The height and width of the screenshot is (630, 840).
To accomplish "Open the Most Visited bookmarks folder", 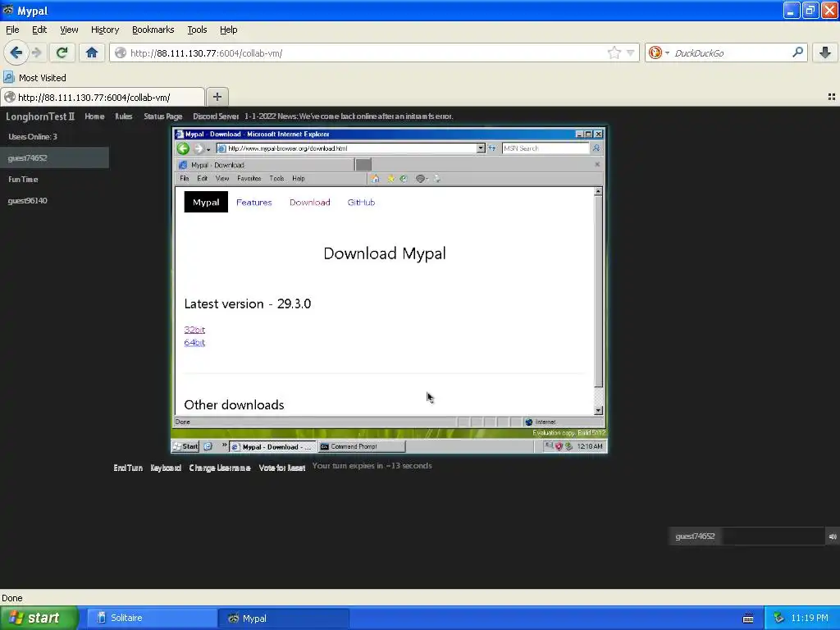I will (x=35, y=78).
